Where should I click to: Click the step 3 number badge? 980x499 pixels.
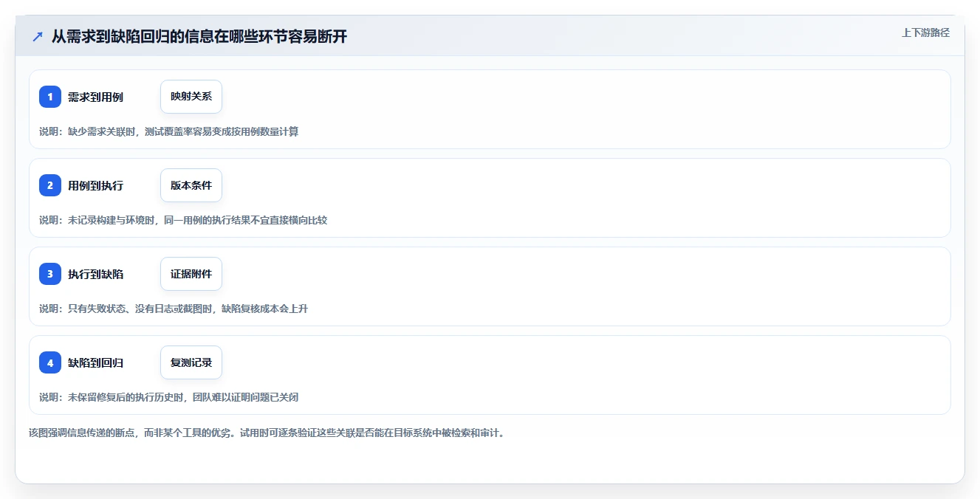pos(50,274)
